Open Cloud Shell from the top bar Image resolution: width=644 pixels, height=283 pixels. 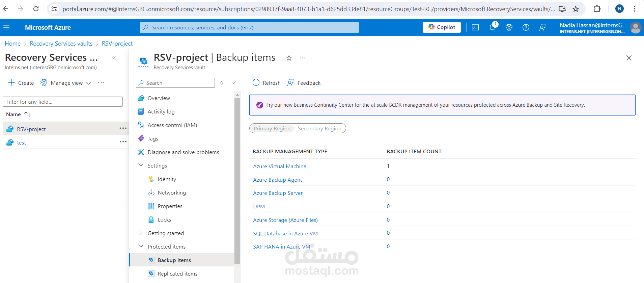[475, 27]
